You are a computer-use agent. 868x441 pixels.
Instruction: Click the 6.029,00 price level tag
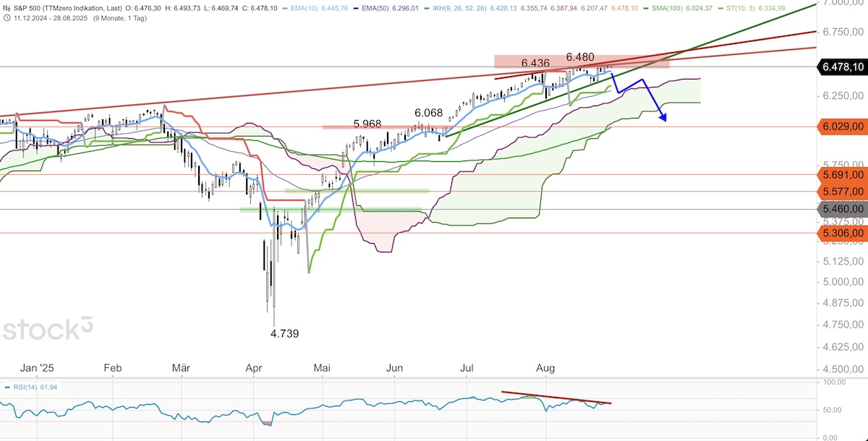click(x=842, y=127)
